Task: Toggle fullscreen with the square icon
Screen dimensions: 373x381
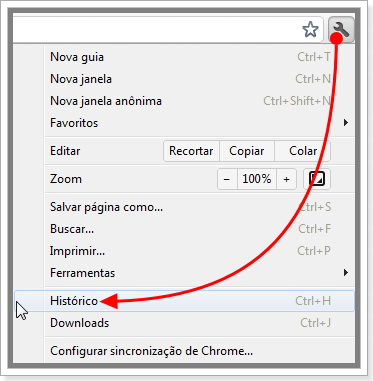Action: [317, 179]
